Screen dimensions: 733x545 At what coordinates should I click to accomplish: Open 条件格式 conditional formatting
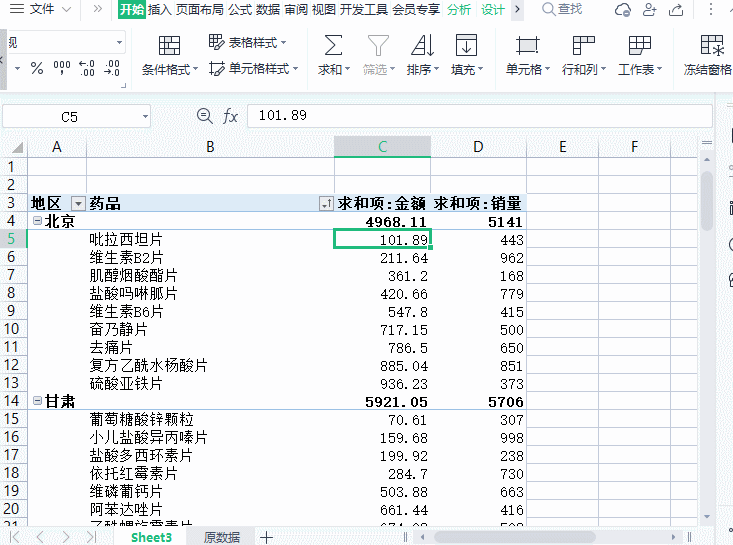click(x=169, y=46)
